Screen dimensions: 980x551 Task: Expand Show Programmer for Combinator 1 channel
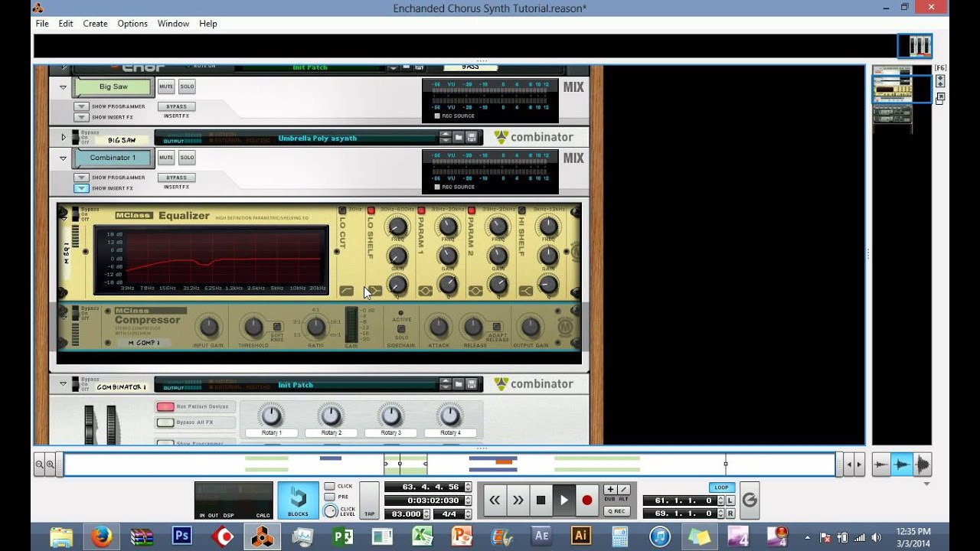point(81,178)
